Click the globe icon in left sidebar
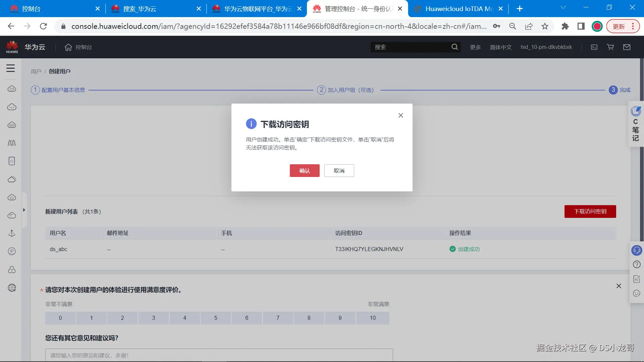The image size is (644, 362). (12, 288)
